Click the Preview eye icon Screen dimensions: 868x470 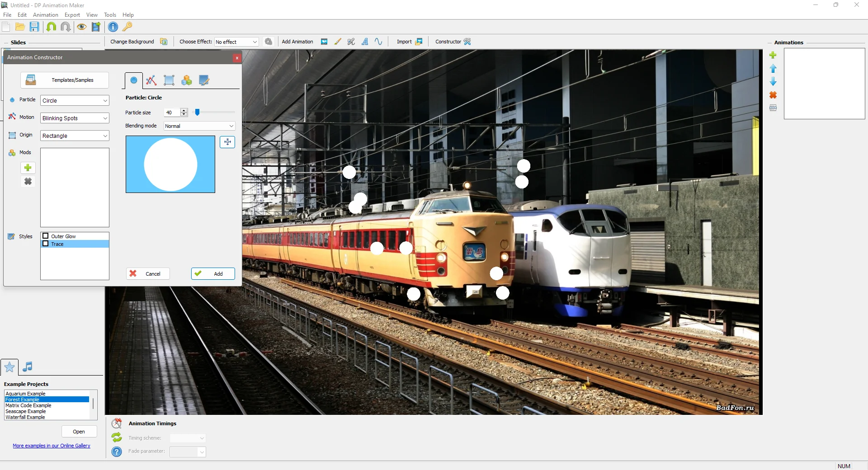81,27
